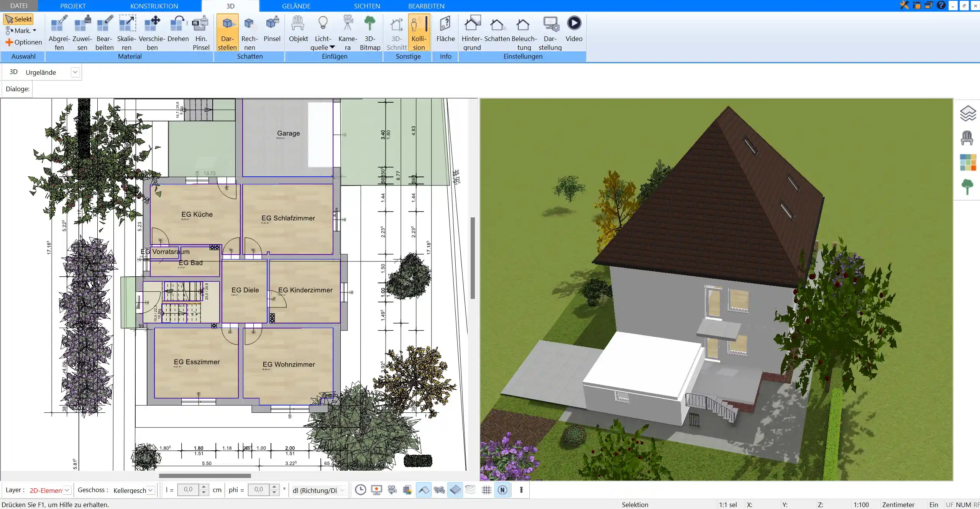The height and width of the screenshot is (509, 980).
Task: Pick the Hin. Pinsel tool
Action: pos(201,33)
